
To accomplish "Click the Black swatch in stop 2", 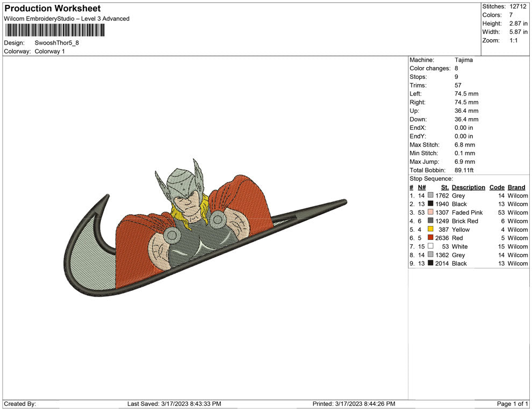I will [430, 203].
